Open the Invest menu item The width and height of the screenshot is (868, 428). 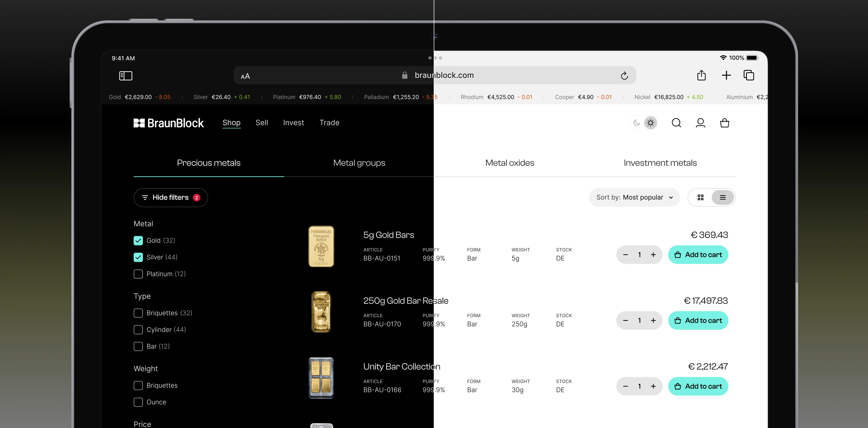293,123
